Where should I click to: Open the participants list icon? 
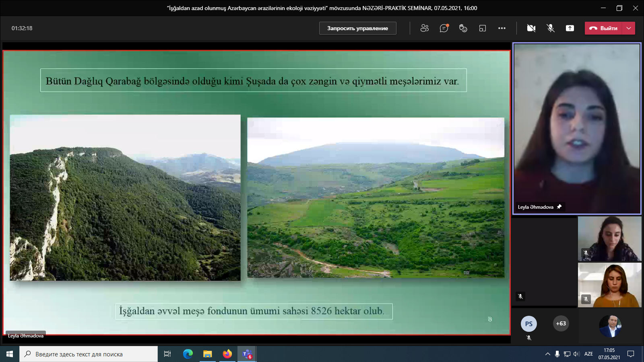pos(424,28)
